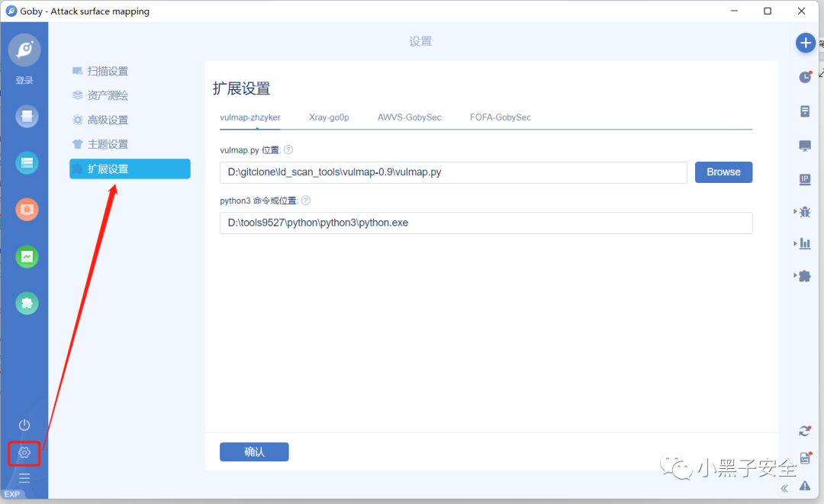This screenshot has width=824, height=504.
Task: Click the hamburger menu icon above EXP
Action: click(x=24, y=478)
